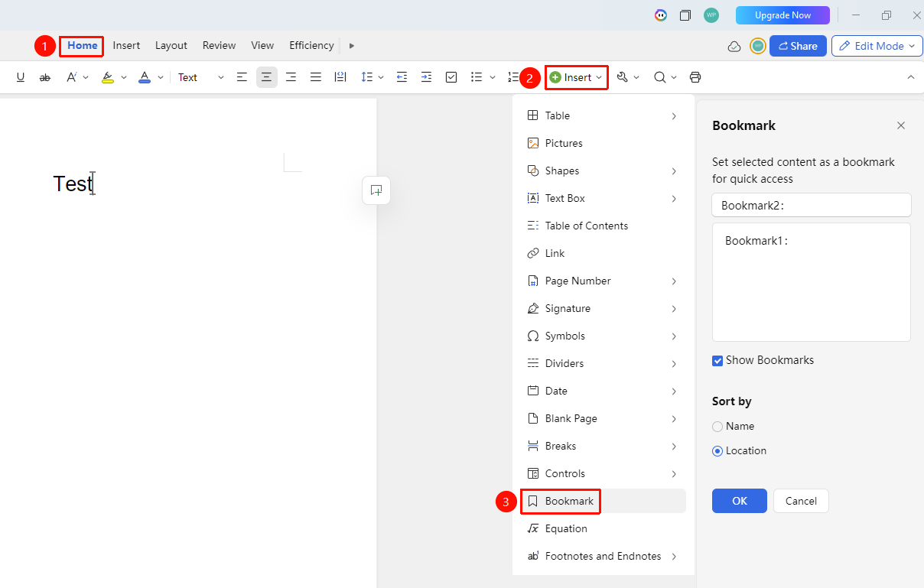Click the add comment icon beside the page
The image size is (924, 588).
[376, 190]
